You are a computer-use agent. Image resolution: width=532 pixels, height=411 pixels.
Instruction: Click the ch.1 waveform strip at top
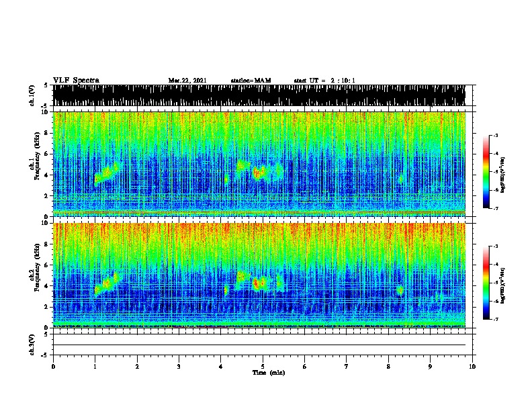(259, 95)
